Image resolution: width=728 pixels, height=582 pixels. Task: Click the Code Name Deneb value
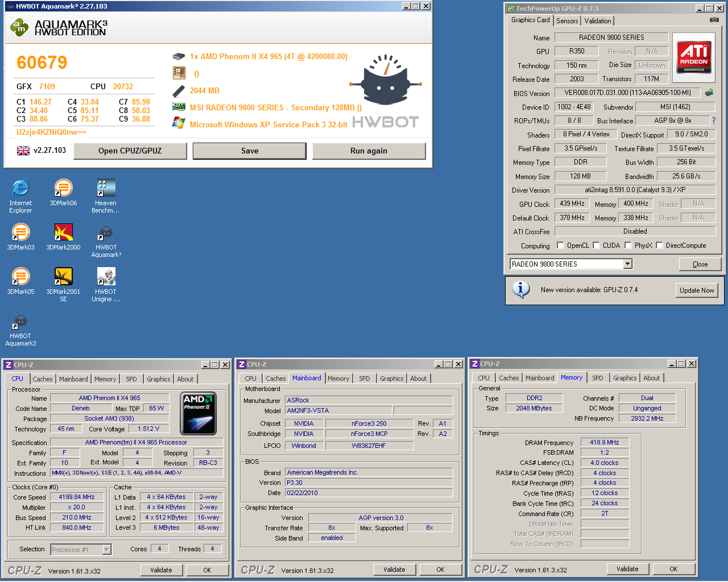point(81,408)
